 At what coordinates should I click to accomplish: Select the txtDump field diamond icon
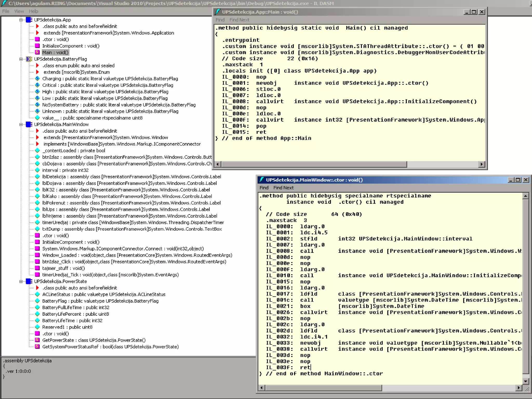pos(37,229)
